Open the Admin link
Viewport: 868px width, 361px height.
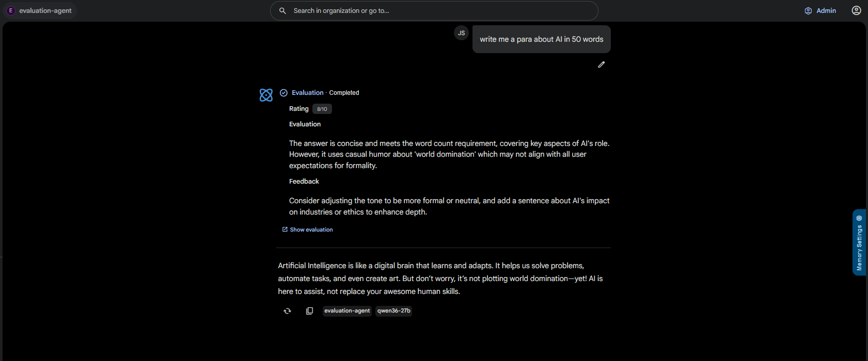click(820, 11)
